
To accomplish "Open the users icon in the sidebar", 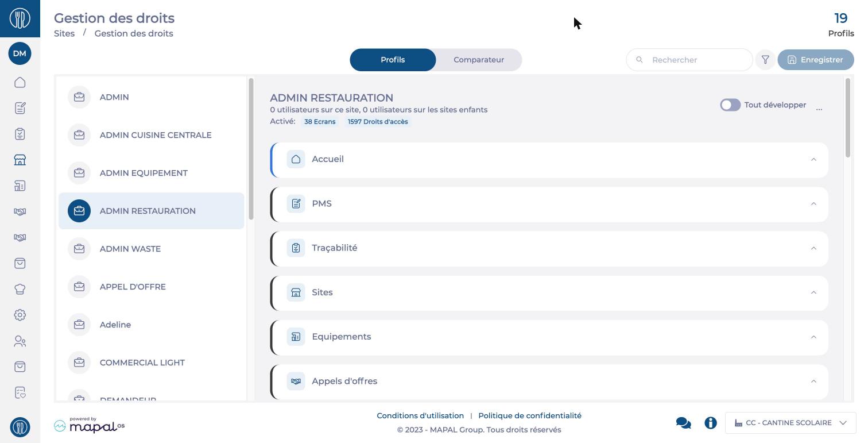I will tap(20, 341).
